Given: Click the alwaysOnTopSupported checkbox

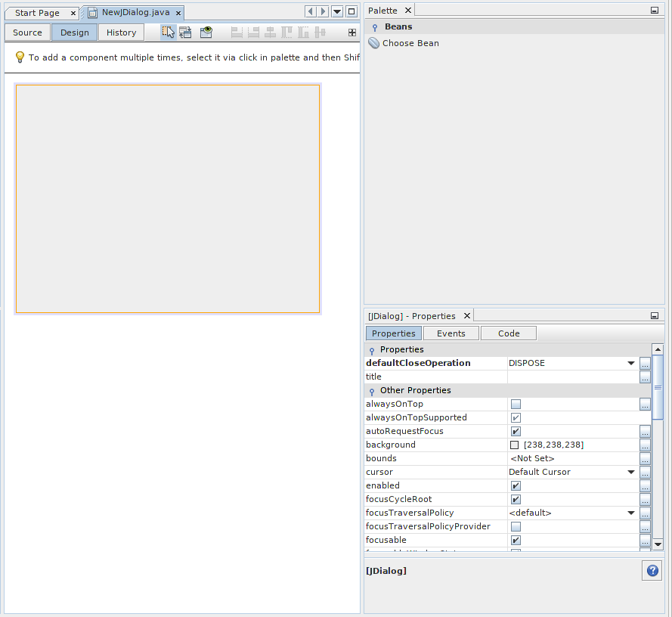Looking at the screenshot, I should coord(516,417).
